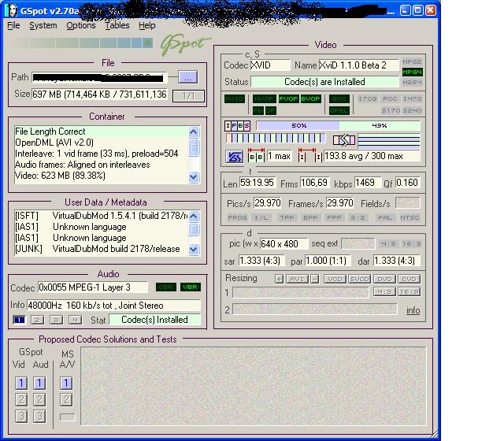Run GSpot Vid test 1
Viewport: 504px width, 441px height.
tap(21, 383)
